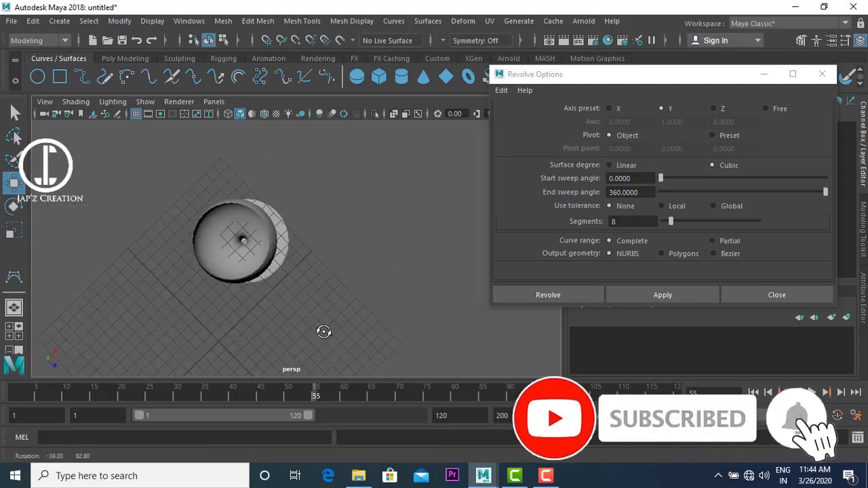Open Edit menu in Revolve Options
Screen dimensions: 868x488
[501, 90]
